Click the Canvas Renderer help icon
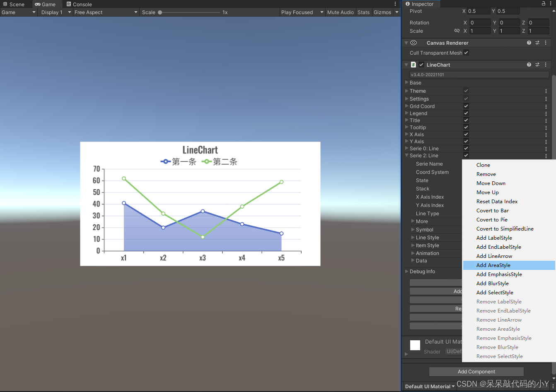Image resolution: width=556 pixels, height=392 pixels. coord(529,43)
